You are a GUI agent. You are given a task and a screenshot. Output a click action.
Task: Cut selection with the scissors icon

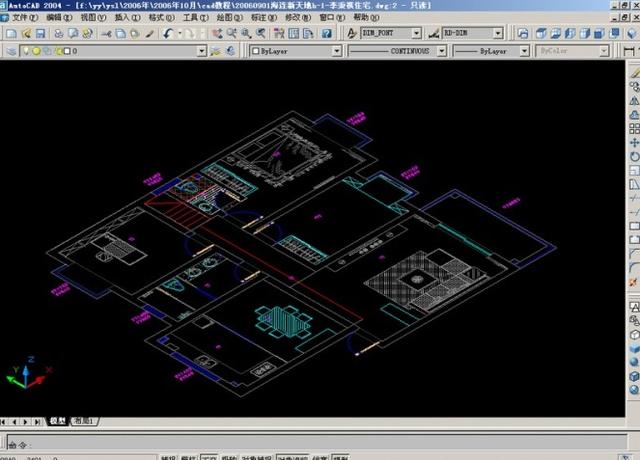click(x=107, y=33)
